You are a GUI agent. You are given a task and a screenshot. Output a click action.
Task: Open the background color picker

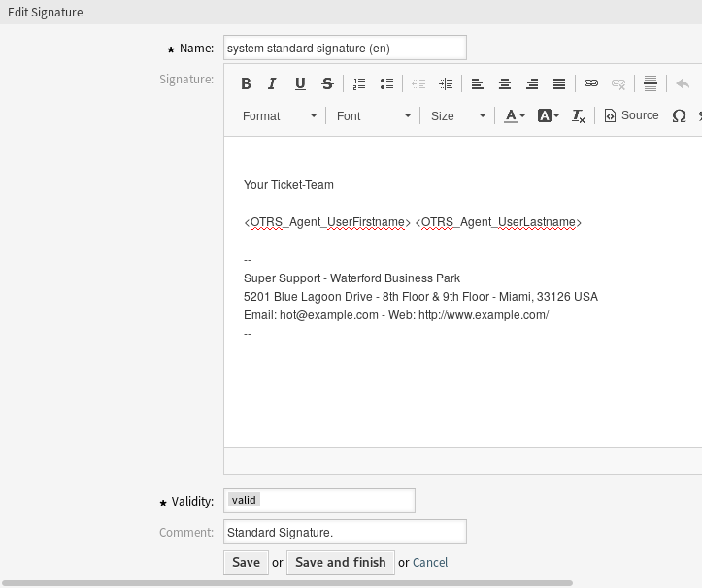click(x=548, y=115)
